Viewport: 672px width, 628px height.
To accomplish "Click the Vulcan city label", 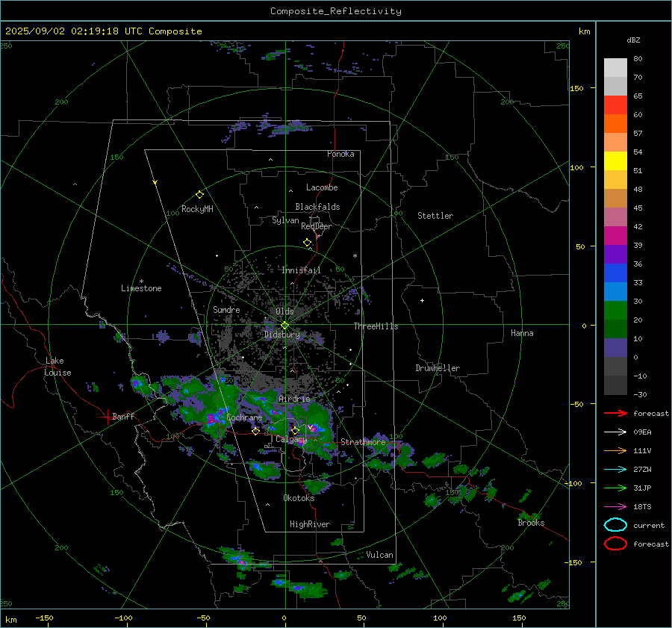I will coord(380,555).
